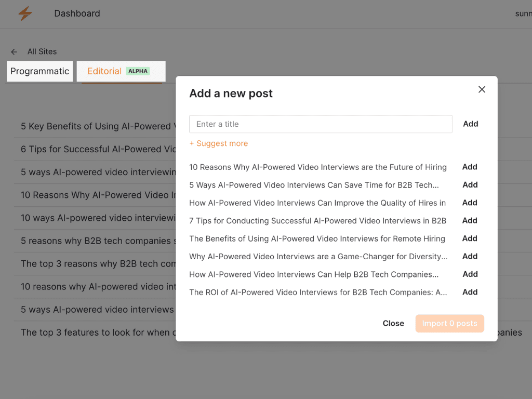
Task: Add the Help B2B Tech Companies post
Action: coord(470,274)
